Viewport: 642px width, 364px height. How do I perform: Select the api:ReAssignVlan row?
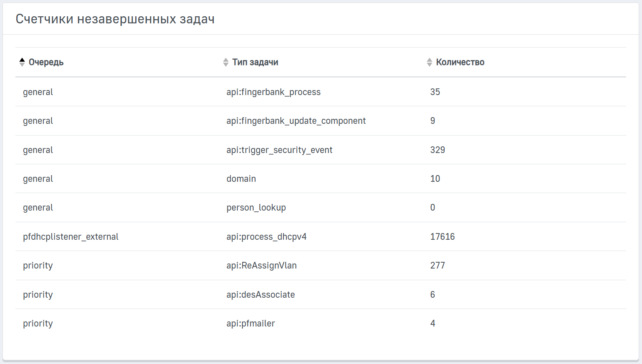click(x=261, y=266)
